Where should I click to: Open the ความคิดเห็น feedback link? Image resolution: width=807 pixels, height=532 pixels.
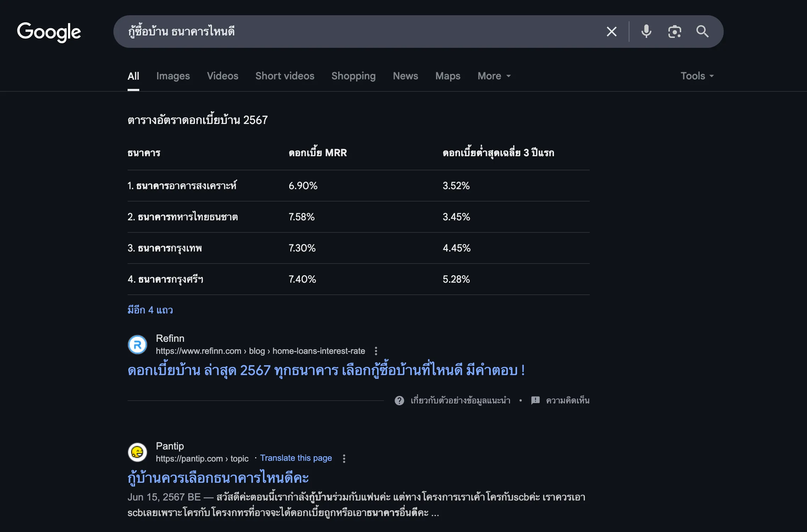568,401
